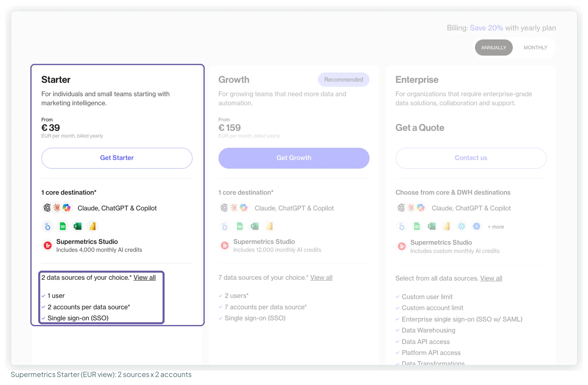Viewport: 588px width, 385px height.
Task: Click the Get Growth button
Action: pyautogui.click(x=294, y=158)
